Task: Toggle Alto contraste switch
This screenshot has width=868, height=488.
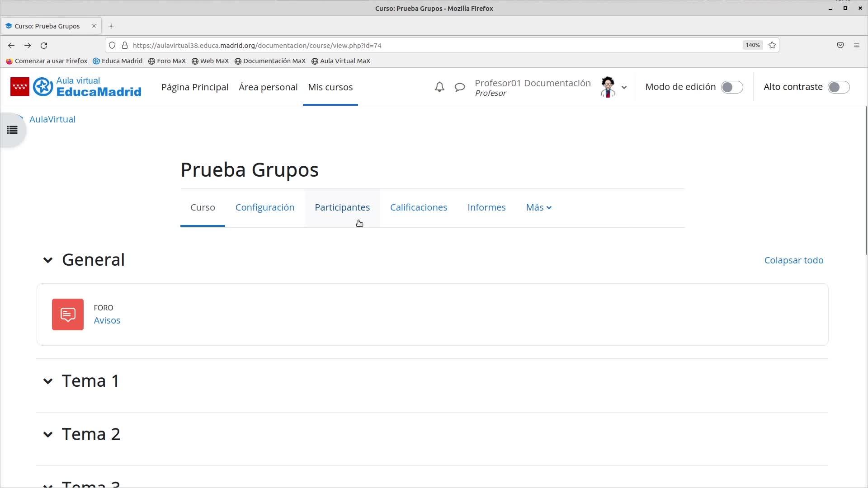Action: pos(838,87)
